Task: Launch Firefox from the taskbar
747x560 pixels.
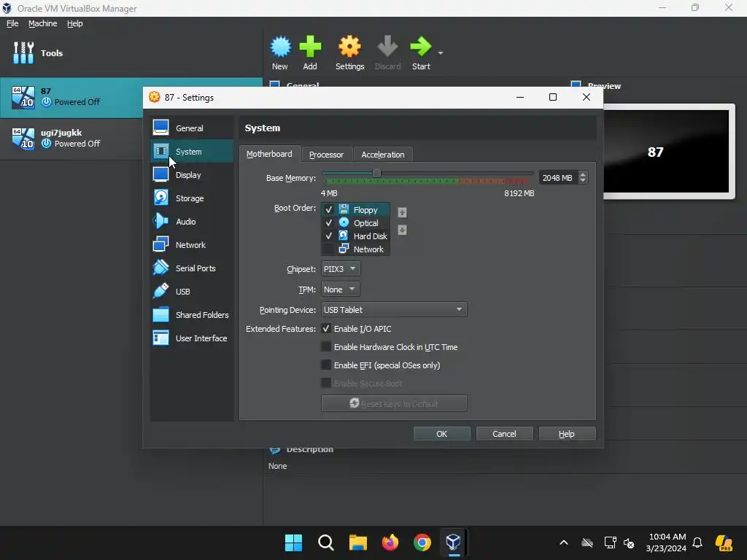Action: 390,542
